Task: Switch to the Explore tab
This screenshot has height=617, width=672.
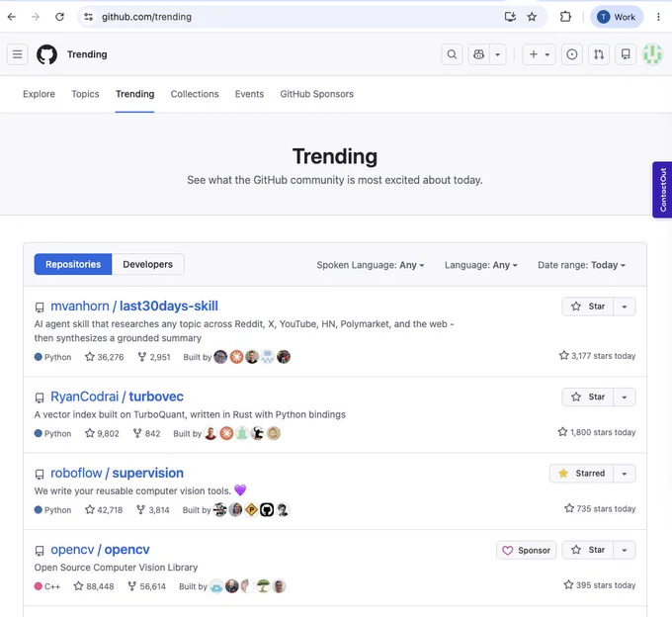Action: (39, 94)
